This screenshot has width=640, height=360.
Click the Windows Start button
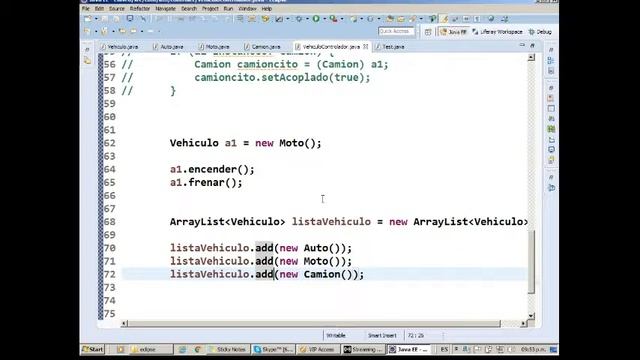93,349
